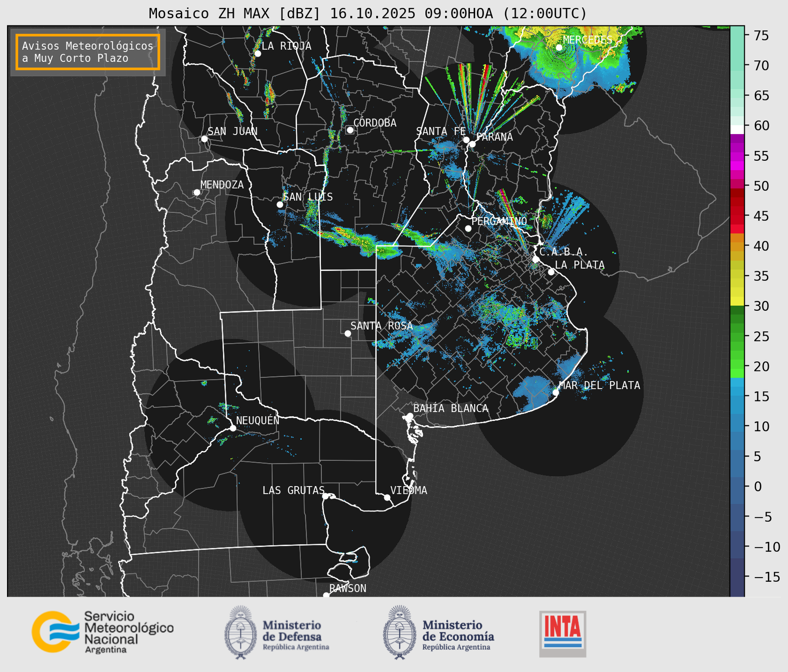The width and height of the screenshot is (788, 672).
Task: Click the MAR DEL PLATA city marker dot
Action: 556,392
